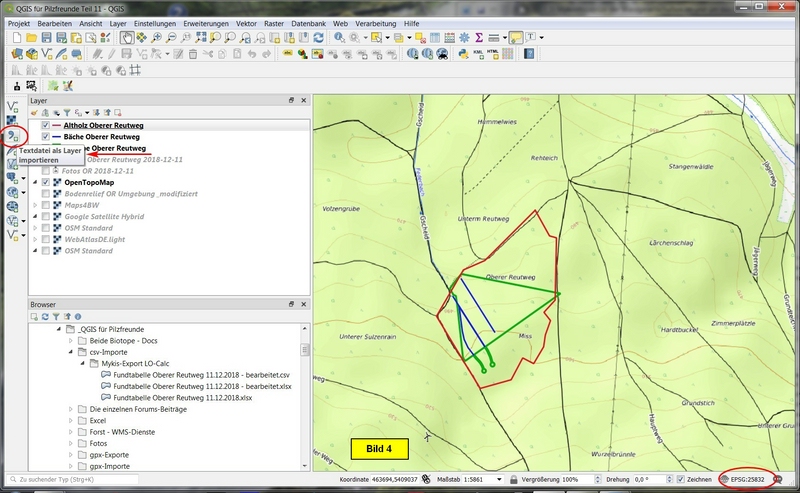Toggle the Zeichnen render checkbox

(681, 480)
